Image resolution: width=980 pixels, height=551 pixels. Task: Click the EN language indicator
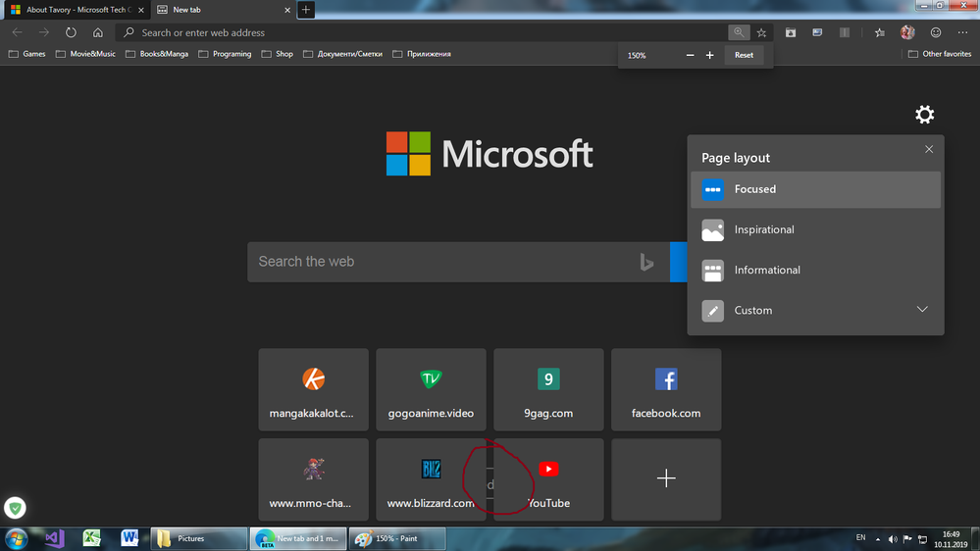click(x=860, y=538)
